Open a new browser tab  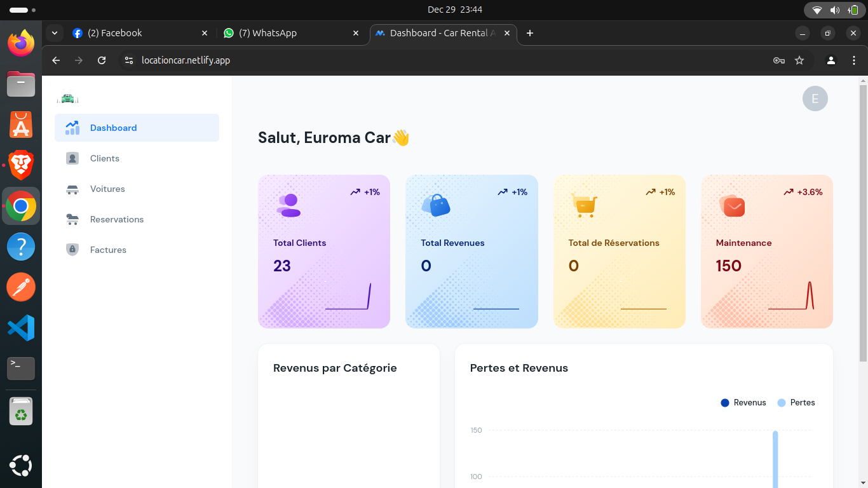[530, 33]
